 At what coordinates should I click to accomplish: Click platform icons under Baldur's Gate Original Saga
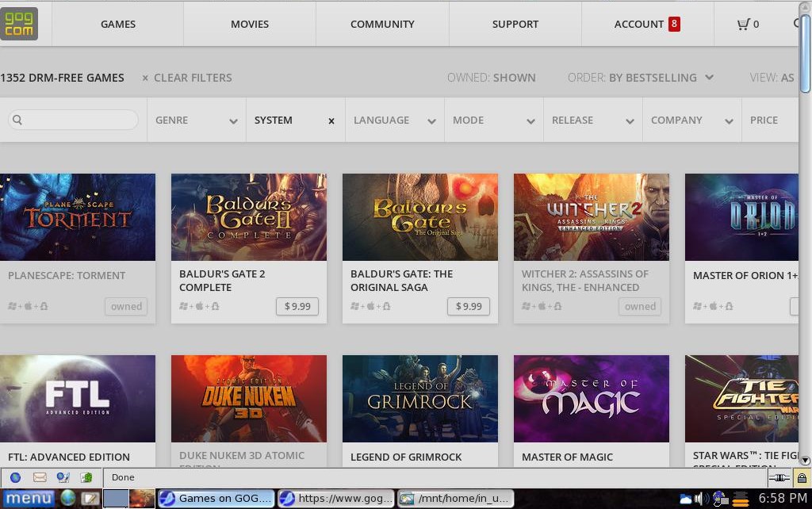click(x=371, y=306)
